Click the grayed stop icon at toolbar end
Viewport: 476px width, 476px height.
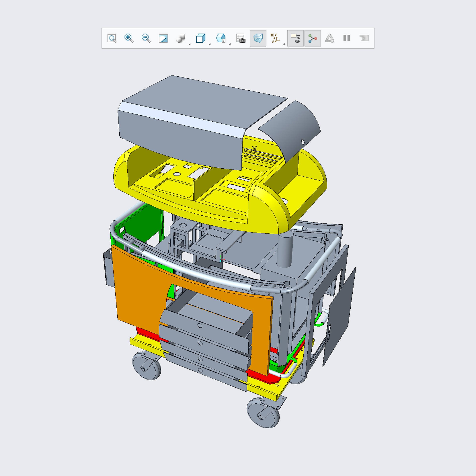364,38
